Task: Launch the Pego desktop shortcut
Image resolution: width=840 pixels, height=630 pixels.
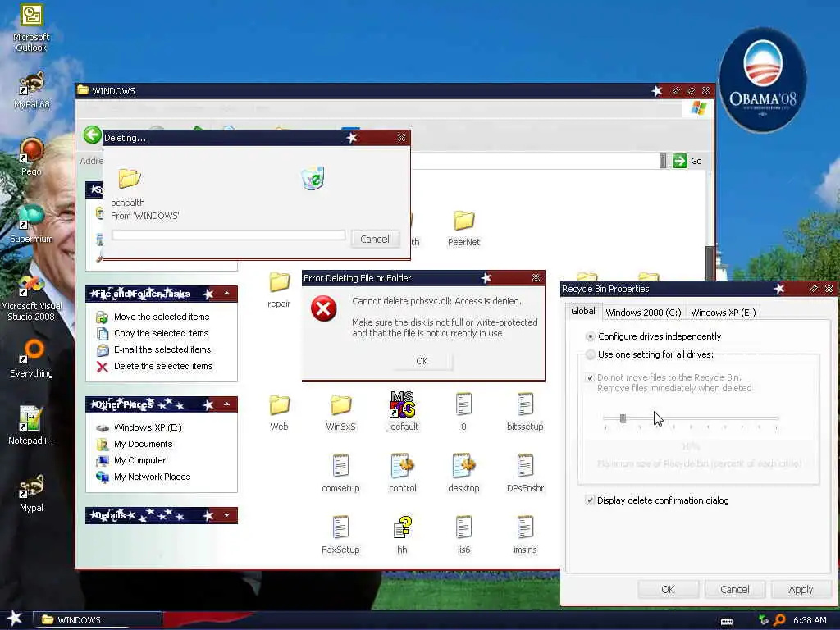Action: pyautogui.click(x=31, y=157)
